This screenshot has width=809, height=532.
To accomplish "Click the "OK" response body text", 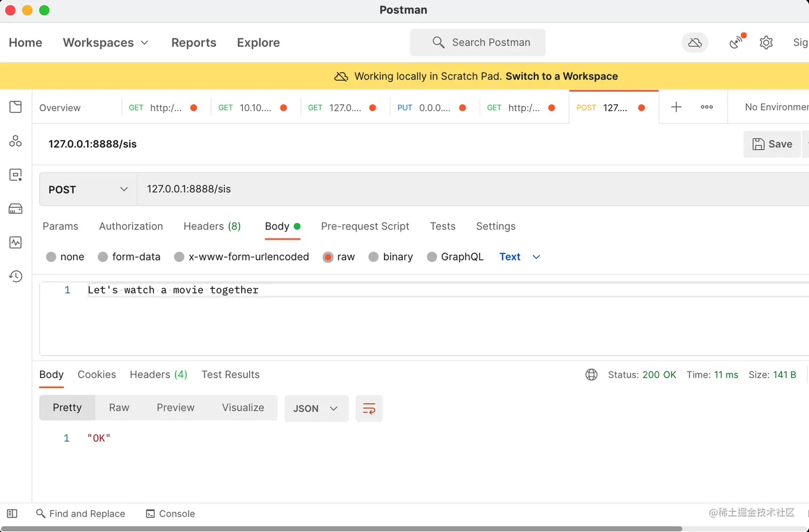I will pos(99,438).
